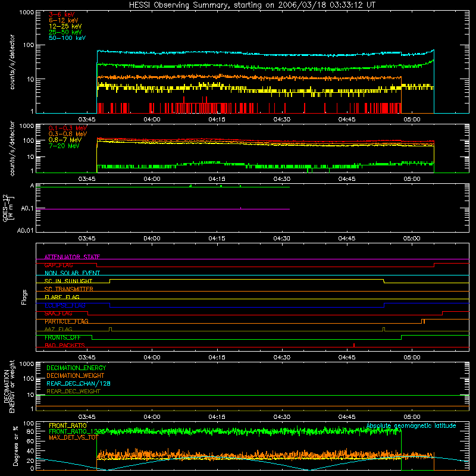Select the red 3-6 keV legend label
Viewport: 476px width, 476px height.
[61, 14]
